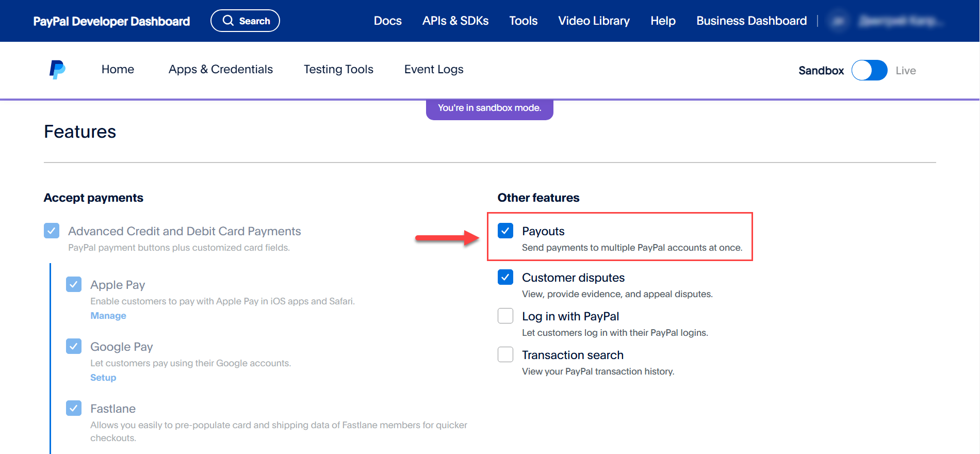Open the Docs menu
Image resolution: width=980 pixels, height=454 pixels.
(388, 21)
